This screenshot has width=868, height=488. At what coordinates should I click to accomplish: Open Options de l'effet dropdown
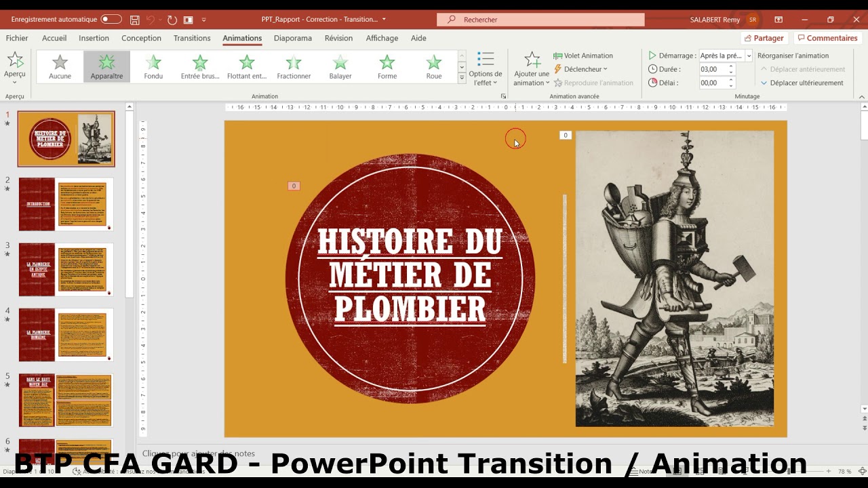[x=486, y=69]
